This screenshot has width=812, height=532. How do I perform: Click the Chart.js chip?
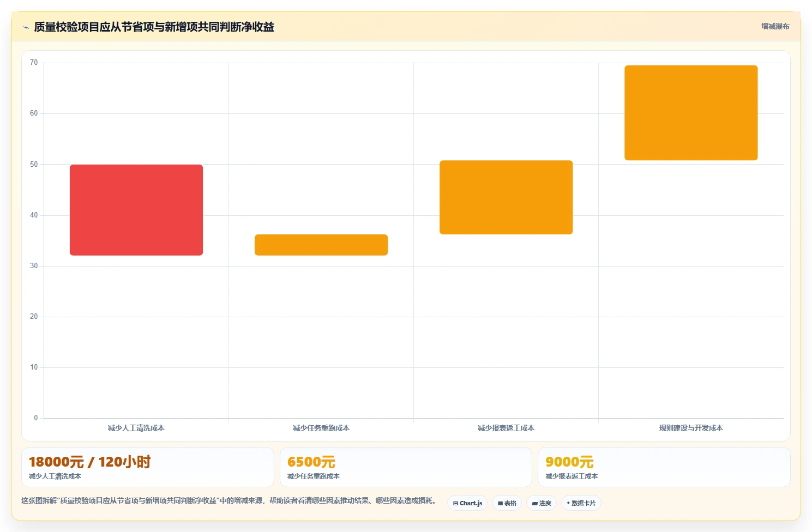[467, 503]
